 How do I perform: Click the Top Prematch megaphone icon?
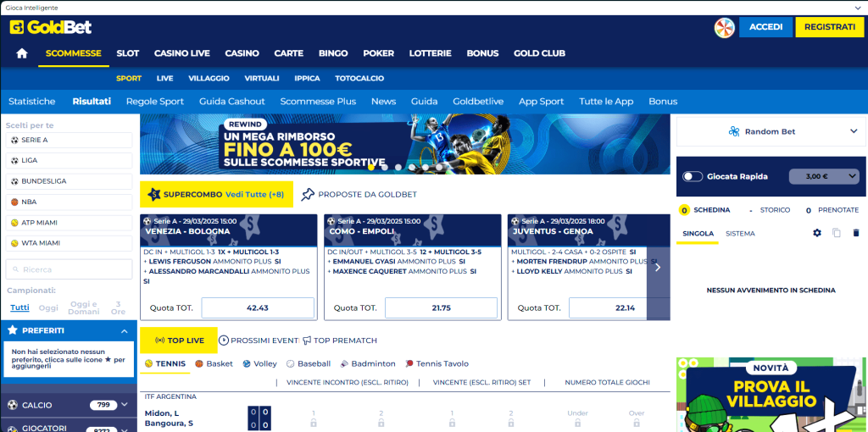307,341
